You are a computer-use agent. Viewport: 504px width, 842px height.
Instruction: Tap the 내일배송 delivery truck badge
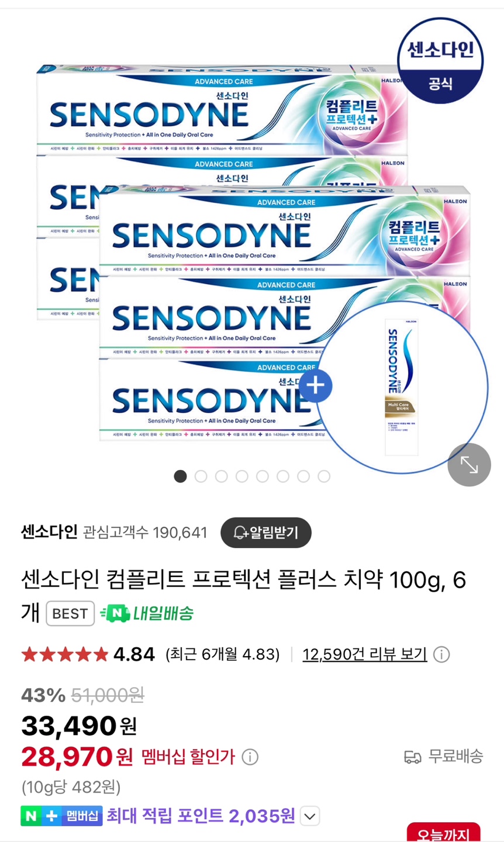(x=147, y=613)
